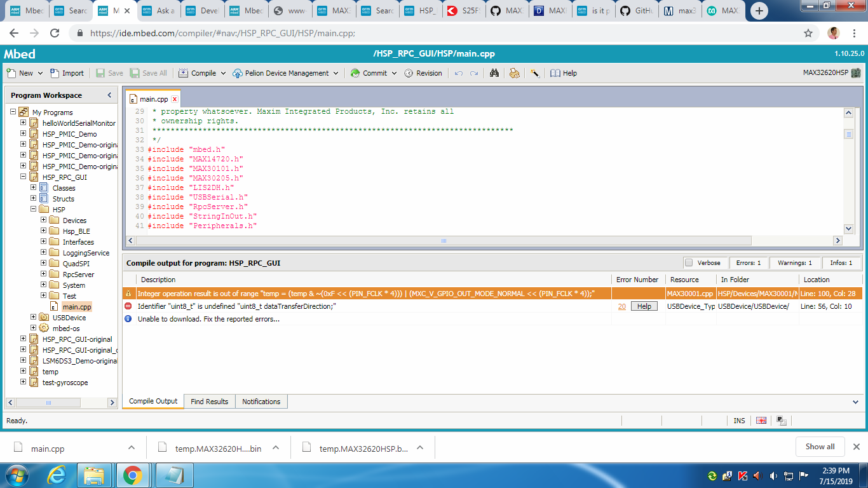This screenshot has height=488, width=868.
Task: Click the Revision clock icon
Action: point(409,73)
